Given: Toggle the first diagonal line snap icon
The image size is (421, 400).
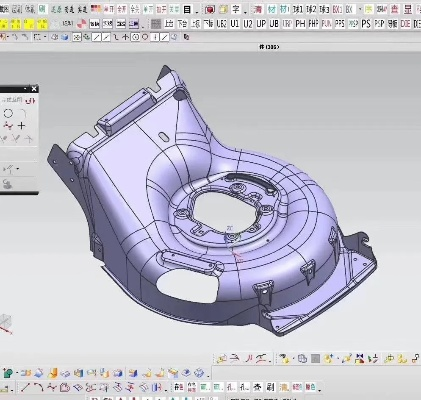Looking at the screenshot, I should [x=96, y=37].
